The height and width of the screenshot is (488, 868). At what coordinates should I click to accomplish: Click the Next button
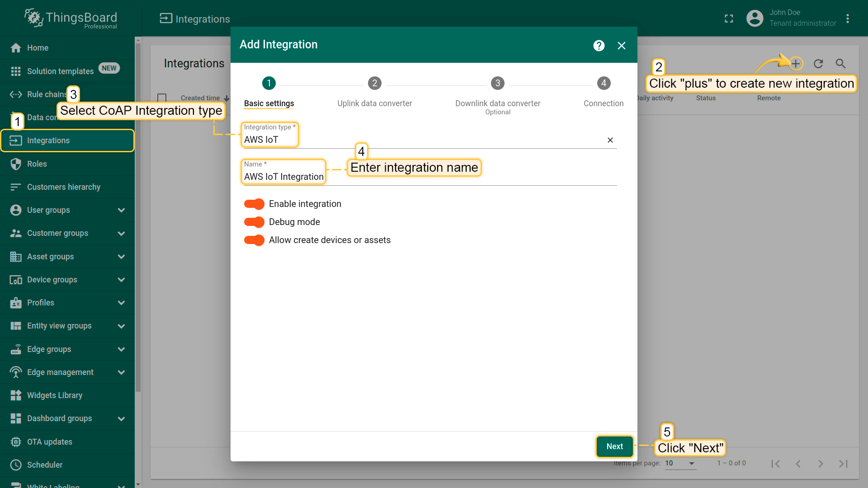pos(614,446)
